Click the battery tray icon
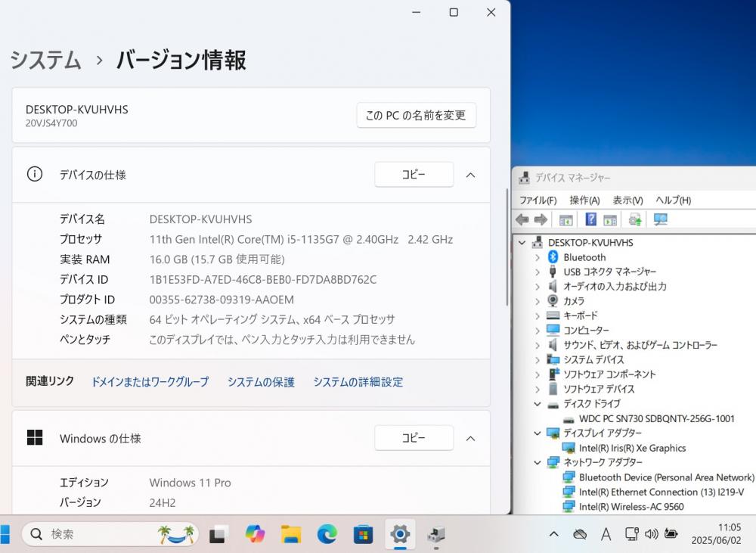Viewport: 756px width, 553px height. (671, 533)
